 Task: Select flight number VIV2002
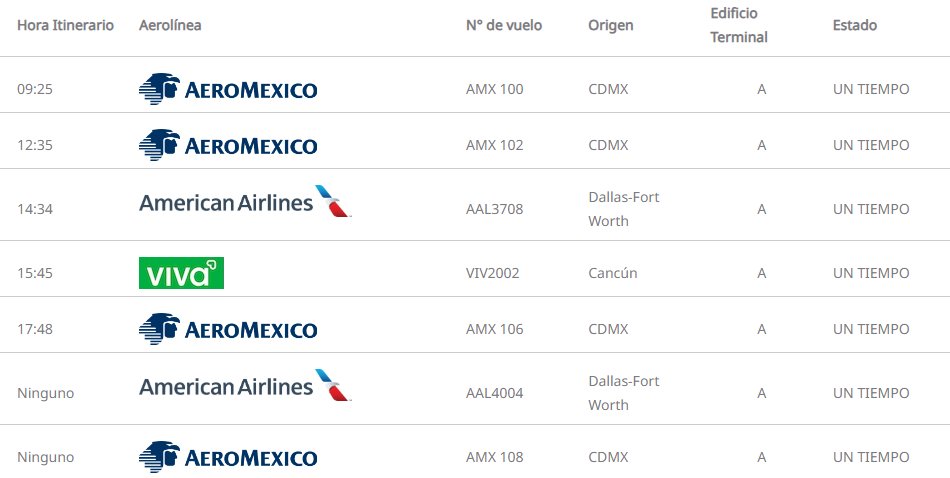coord(493,273)
